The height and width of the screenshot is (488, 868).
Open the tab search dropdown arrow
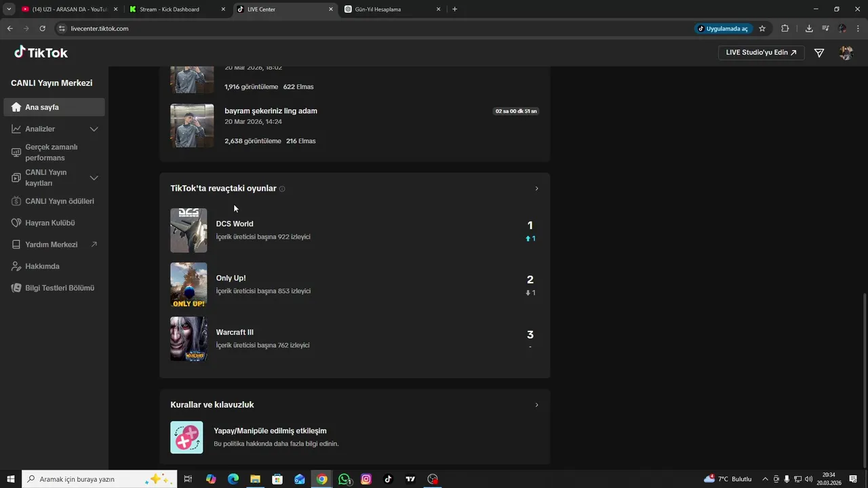(x=9, y=9)
